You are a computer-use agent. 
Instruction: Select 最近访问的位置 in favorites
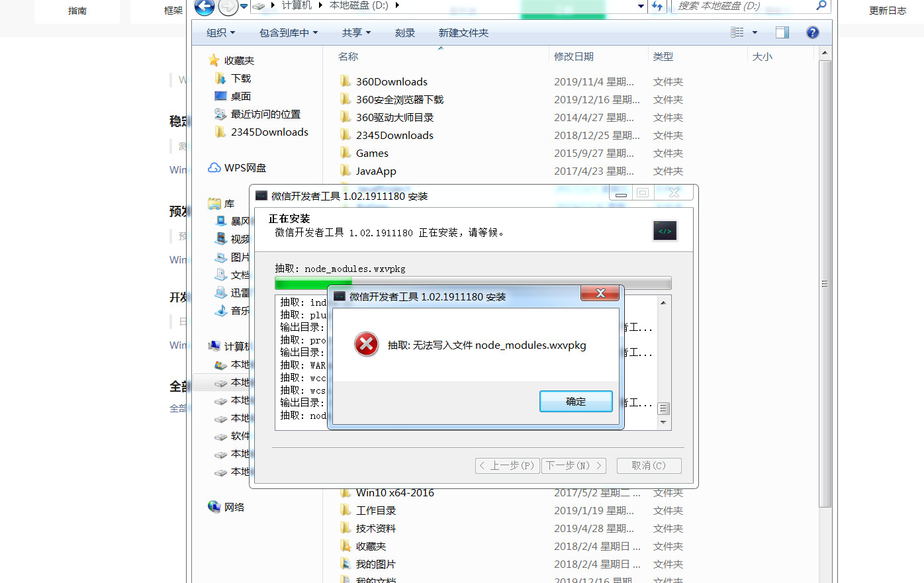click(x=265, y=114)
